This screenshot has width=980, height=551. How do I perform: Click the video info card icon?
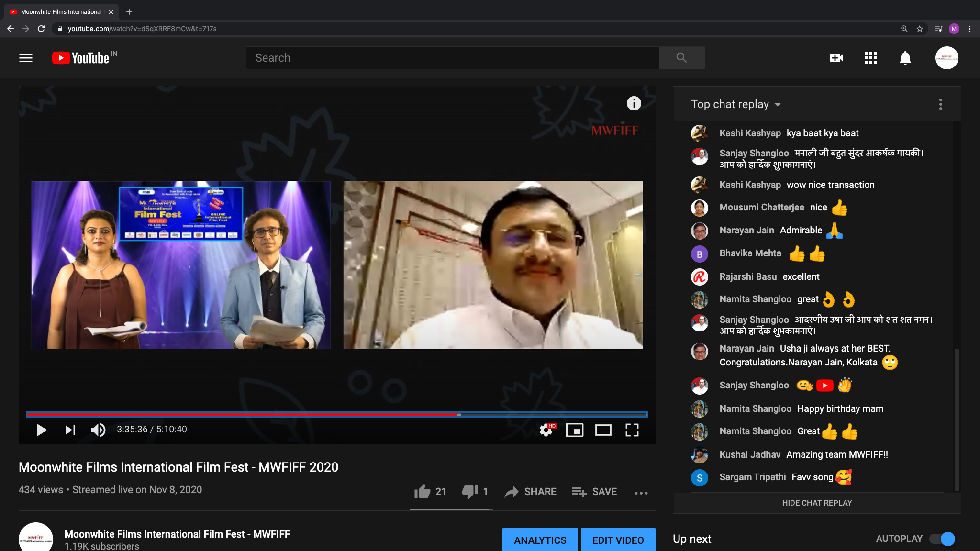pos(634,103)
